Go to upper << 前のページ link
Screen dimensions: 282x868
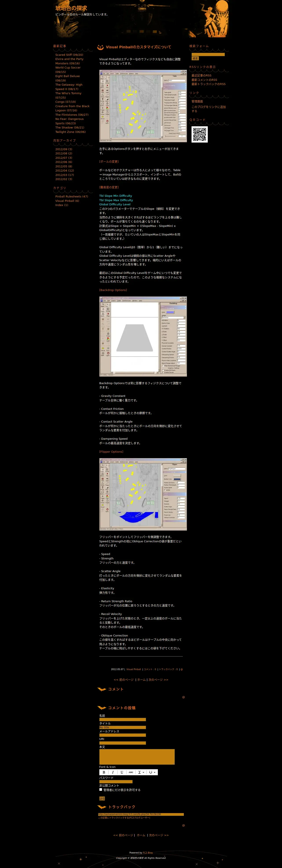point(124,680)
